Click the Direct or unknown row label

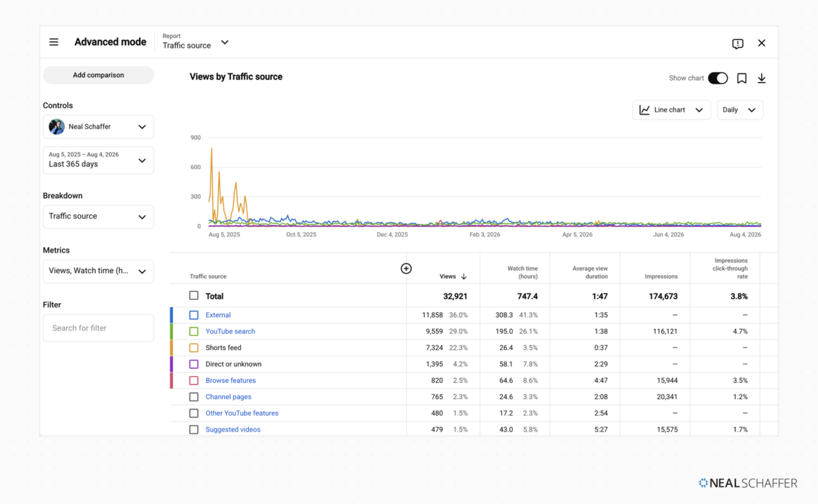coord(234,364)
